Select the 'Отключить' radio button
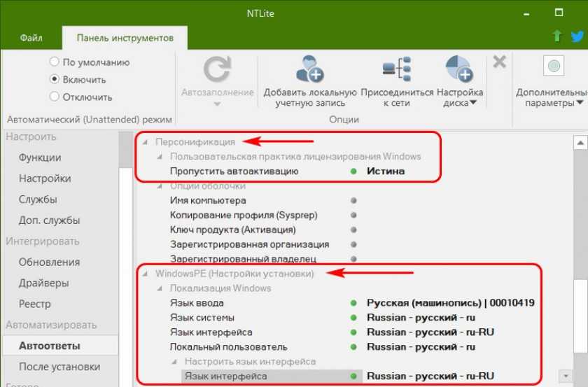 (x=55, y=97)
